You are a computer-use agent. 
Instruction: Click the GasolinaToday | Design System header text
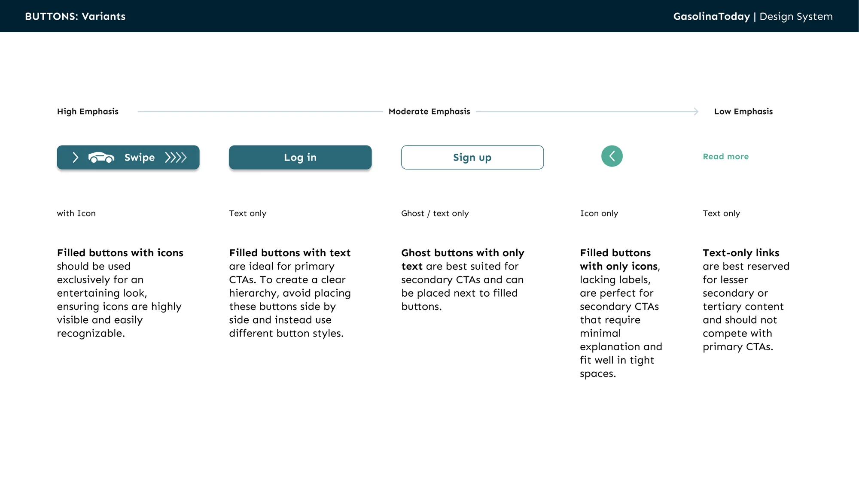[x=753, y=16]
